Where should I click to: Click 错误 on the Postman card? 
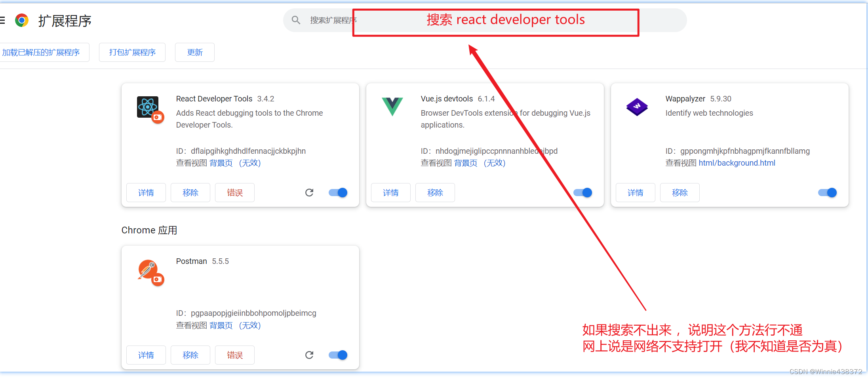click(234, 355)
